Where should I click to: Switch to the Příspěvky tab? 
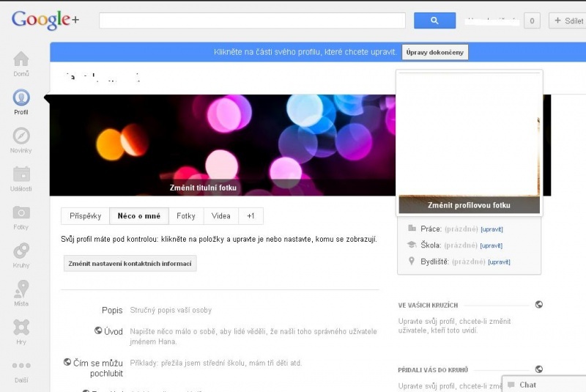[x=85, y=216]
